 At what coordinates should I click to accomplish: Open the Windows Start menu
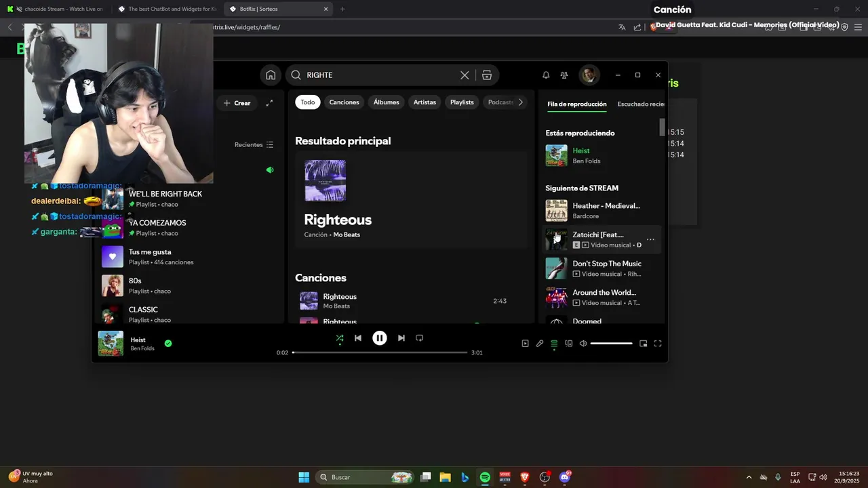pos(304,477)
